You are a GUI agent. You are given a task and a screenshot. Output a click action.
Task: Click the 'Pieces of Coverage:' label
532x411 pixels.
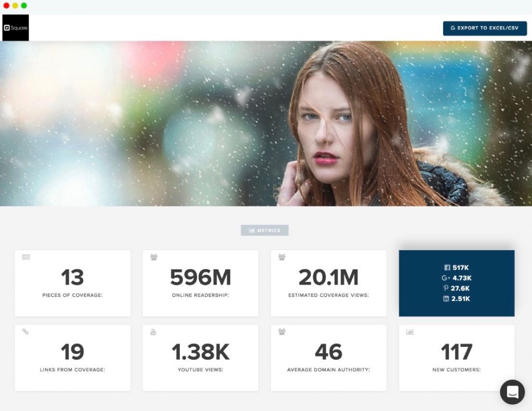pyautogui.click(x=72, y=295)
